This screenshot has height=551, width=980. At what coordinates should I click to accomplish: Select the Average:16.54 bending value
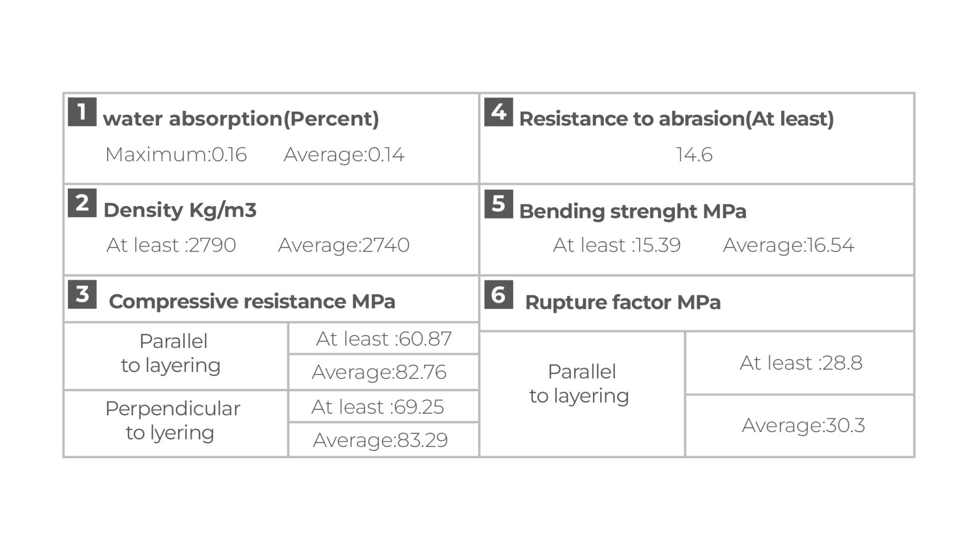(x=789, y=245)
